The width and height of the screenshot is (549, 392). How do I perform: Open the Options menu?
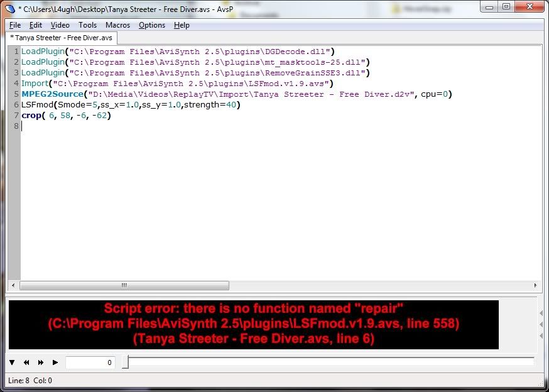pyautogui.click(x=152, y=25)
